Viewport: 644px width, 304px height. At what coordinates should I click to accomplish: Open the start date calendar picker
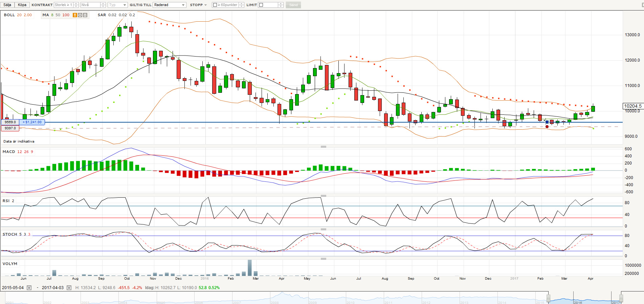coord(29,288)
